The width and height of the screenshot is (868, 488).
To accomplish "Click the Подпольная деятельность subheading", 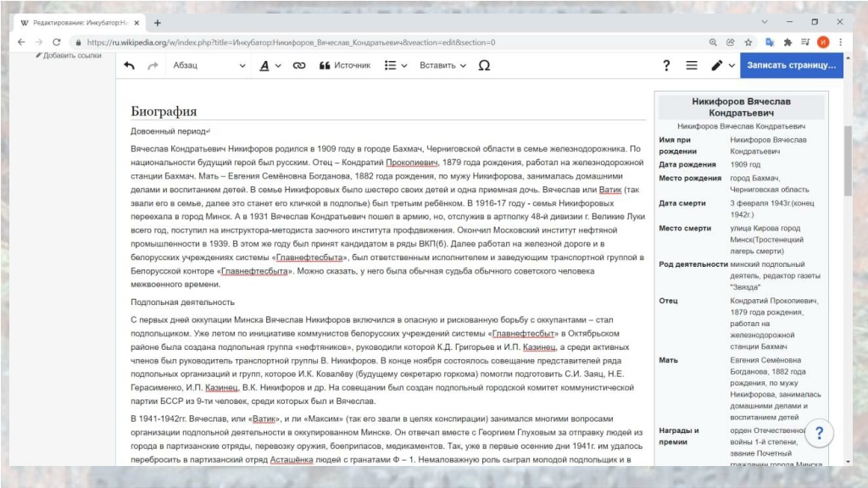I will point(183,302).
